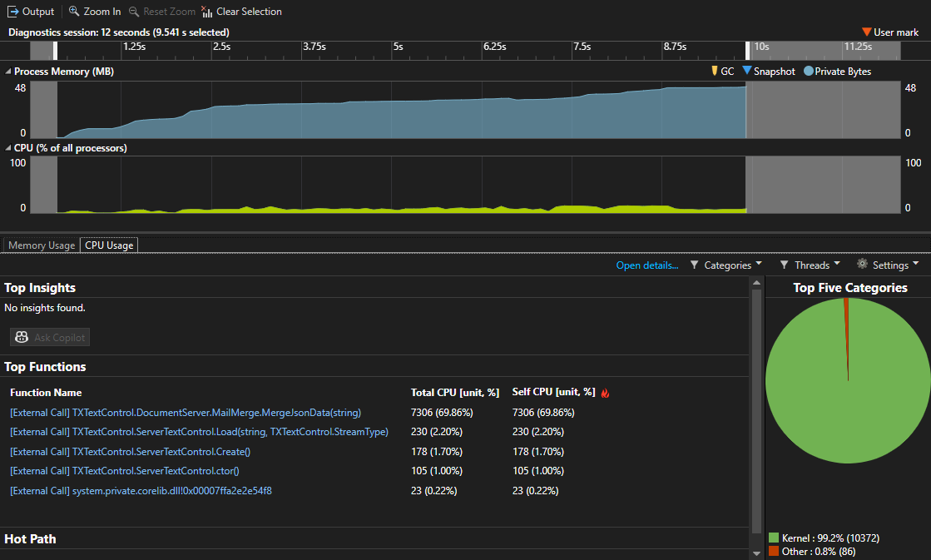Open the Settings dropdown arrow
The height and width of the screenshot is (560, 931).
[x=916, y=265]
